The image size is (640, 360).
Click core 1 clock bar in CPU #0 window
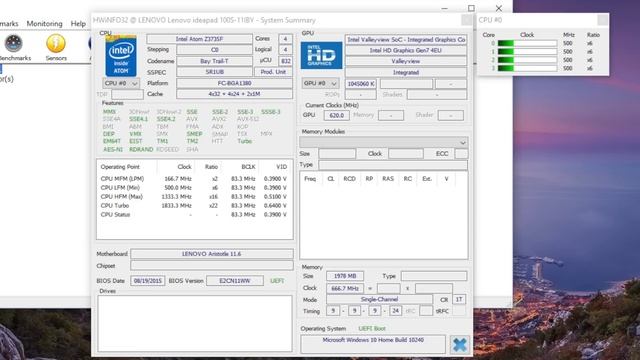[x=527, y=52]
